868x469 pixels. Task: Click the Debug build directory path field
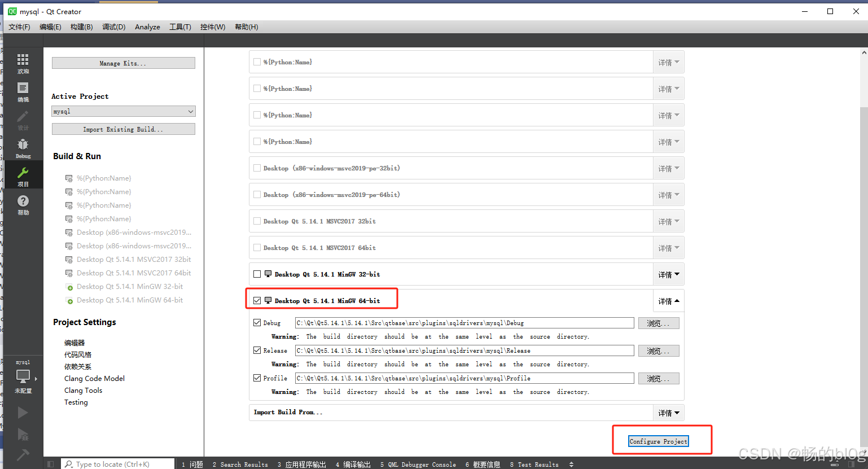click(x=464, y=323)
